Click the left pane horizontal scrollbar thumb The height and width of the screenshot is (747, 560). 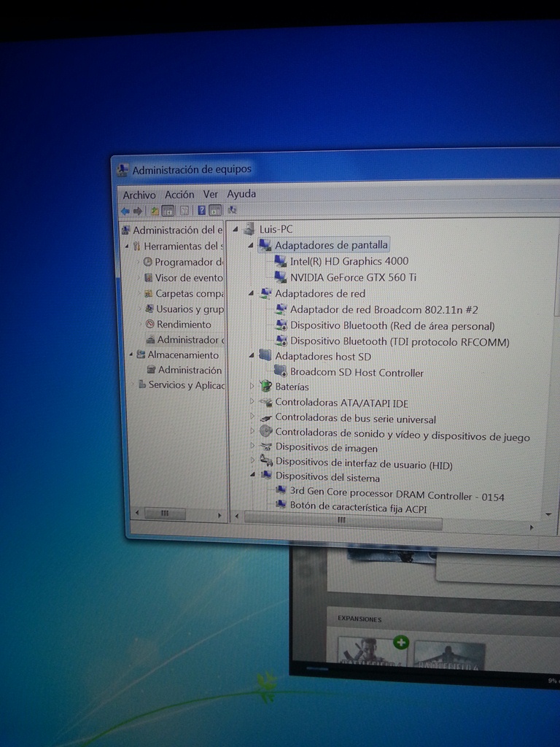pos(165,514)
